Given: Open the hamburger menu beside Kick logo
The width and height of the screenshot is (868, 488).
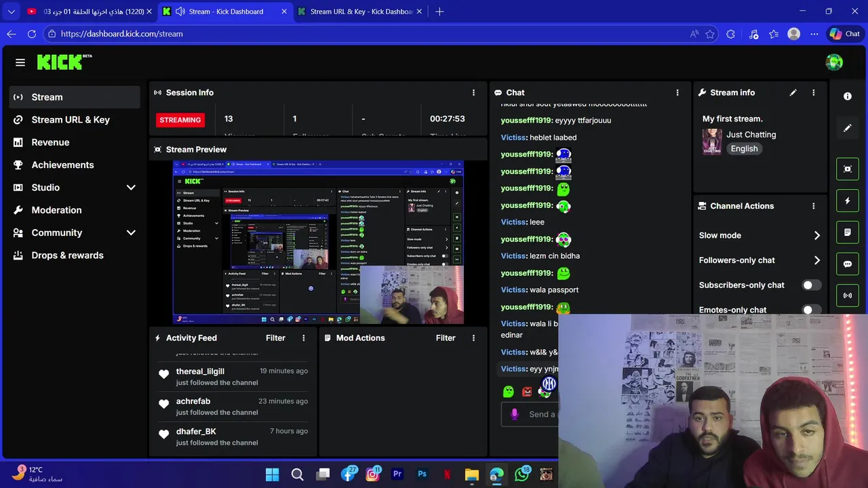Looking at the screenshot, I should [20, 62].
